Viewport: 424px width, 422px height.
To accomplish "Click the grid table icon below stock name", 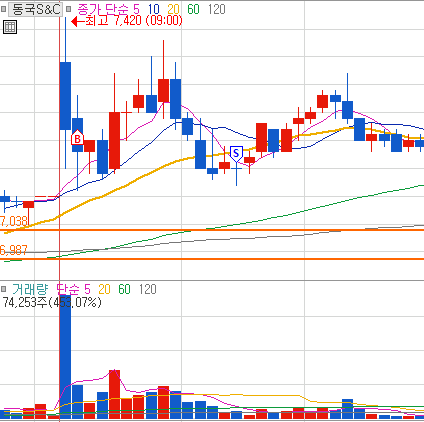I will click(10, 27).
